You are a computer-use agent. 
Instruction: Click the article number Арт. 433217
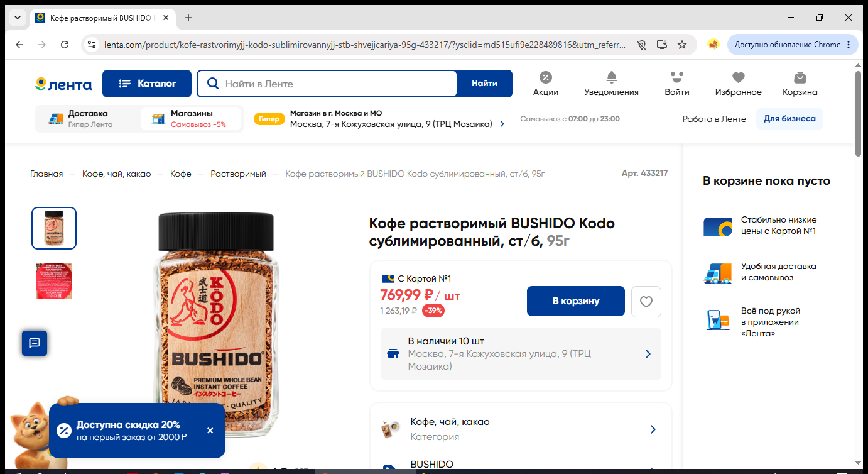pos(644,173)
